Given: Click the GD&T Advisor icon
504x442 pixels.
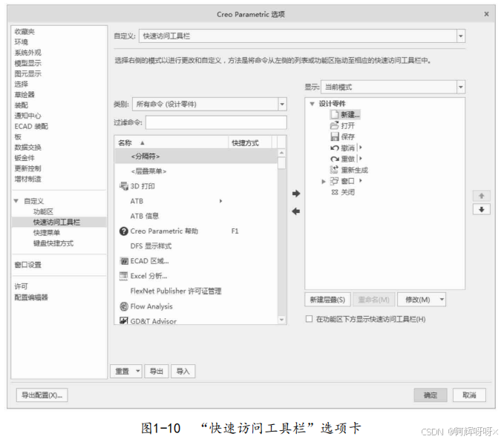Looking at the screenshot, I should click(x=124, y=320).
